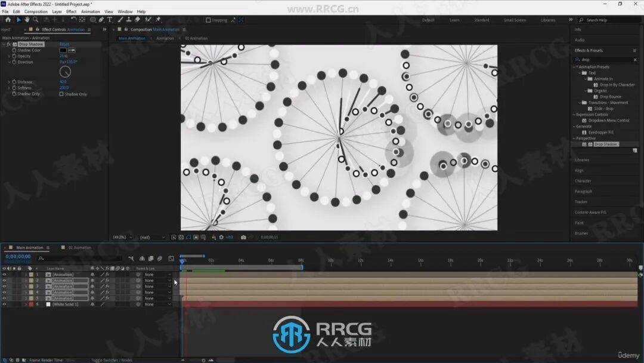This screenshot has width=644, height=363.
Task: Toggle the Snapping checkbox
Action: coord(208,20)
